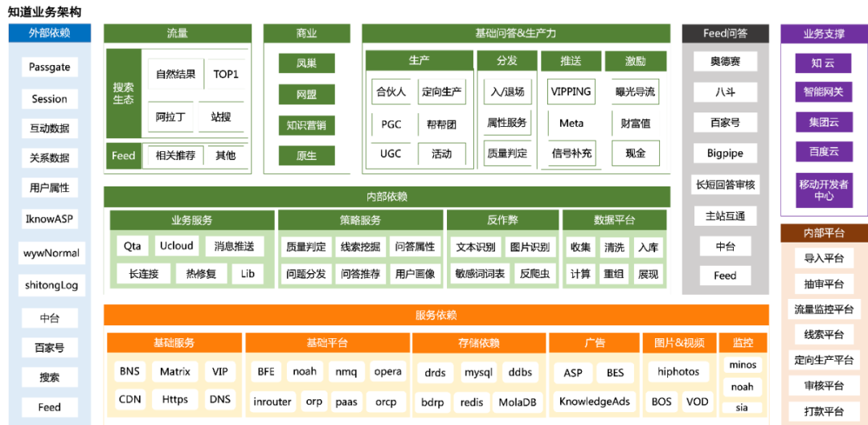Click the Passgate box under 外部依赖
Image resolution: width=868 pixels, height=425 pixels.
50,67
